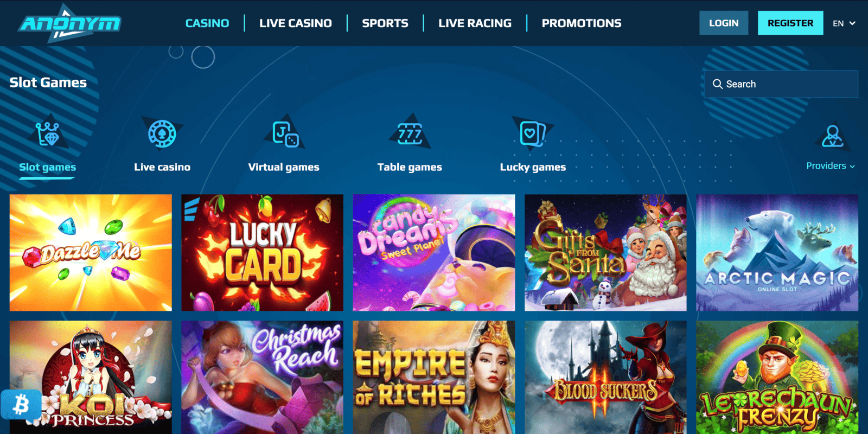The width and height of the screenshot is (868, 434).
Task: Open the Live Casino menu item
Action: click(x=296, y=23)
